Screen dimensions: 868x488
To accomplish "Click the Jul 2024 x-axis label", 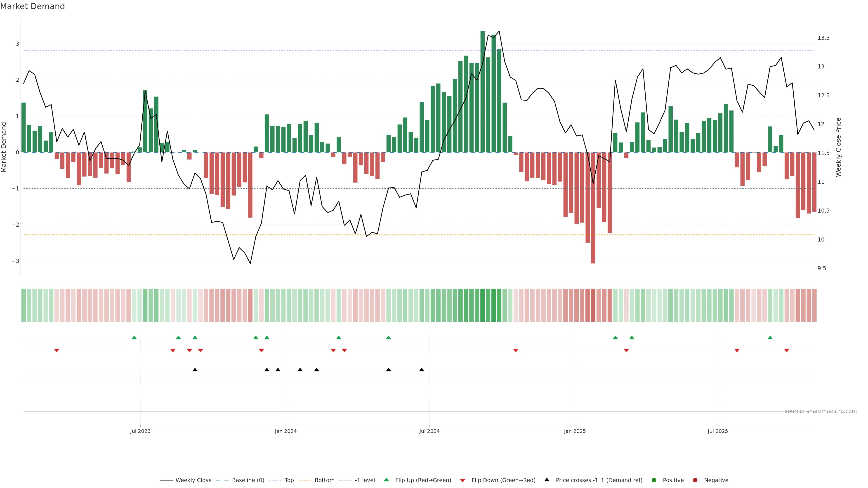I will [x=429, y=432].
